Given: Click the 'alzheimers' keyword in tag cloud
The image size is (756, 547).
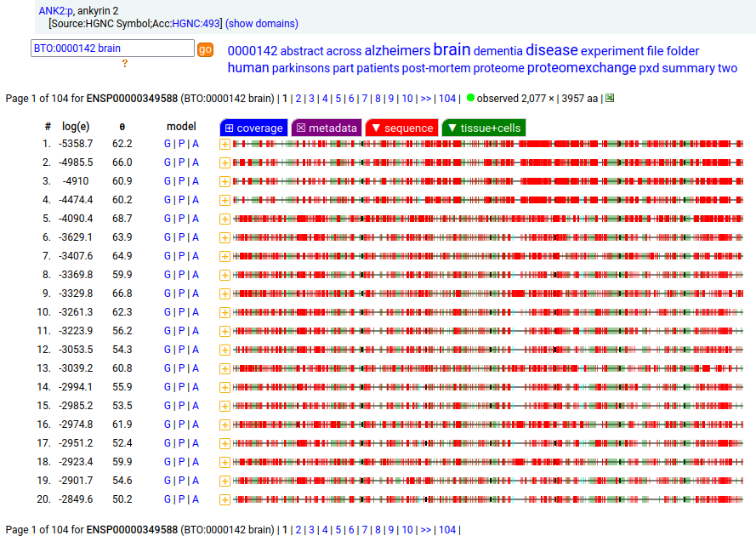Looking at the screenshot, I should tap(397, 50).
